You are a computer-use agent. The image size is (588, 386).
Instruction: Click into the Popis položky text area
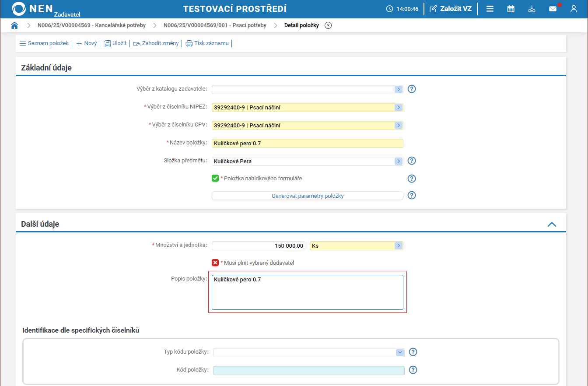click(307, 292)
